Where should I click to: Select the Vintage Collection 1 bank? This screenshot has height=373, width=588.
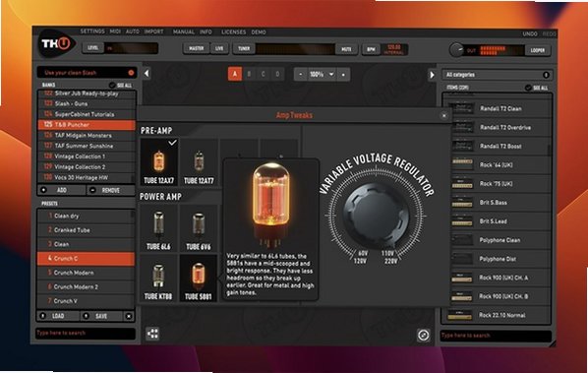pos(87,156)
